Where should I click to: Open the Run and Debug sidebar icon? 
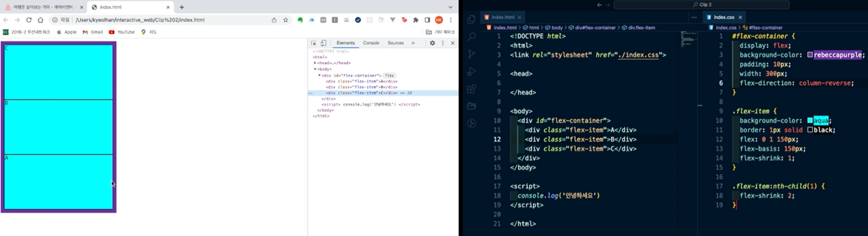click(x=471, y=72)
